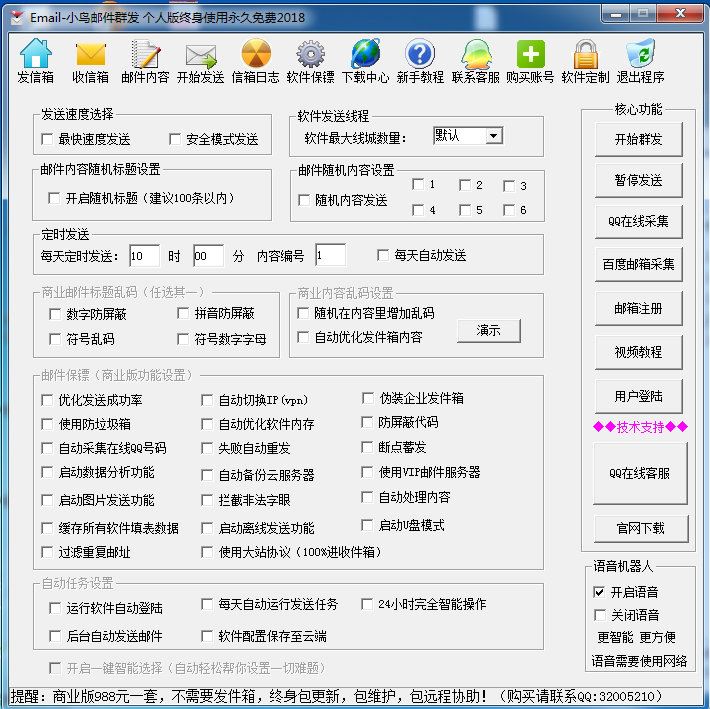
Task: Tick 随机在内容里增加乱码 checkbox
Action: (x=303, y=313)
